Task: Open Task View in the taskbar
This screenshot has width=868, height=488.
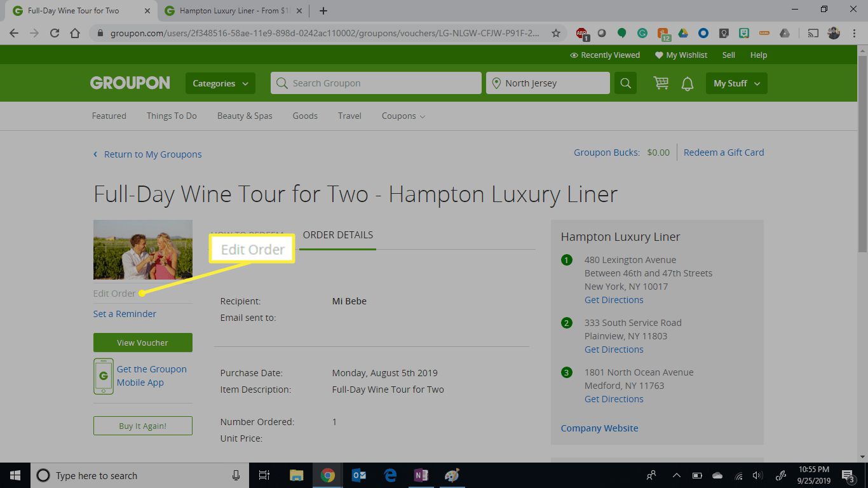Action: [265, 475]
